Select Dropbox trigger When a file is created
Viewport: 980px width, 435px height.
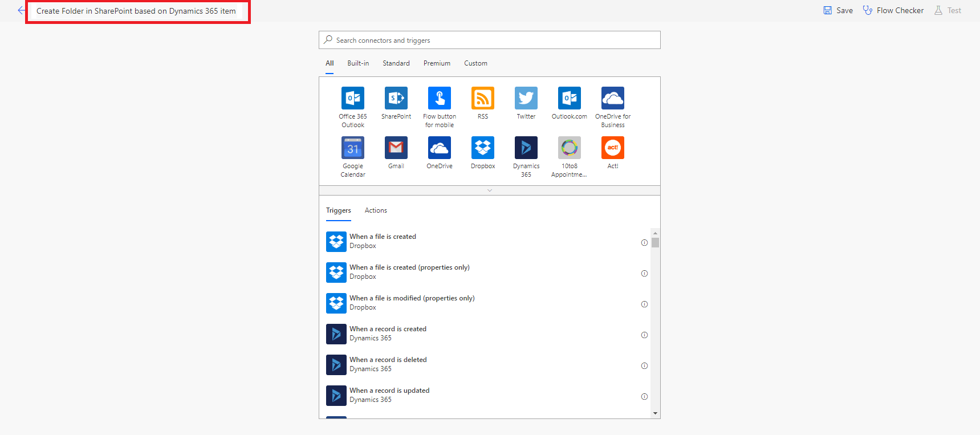click(485, 242)
